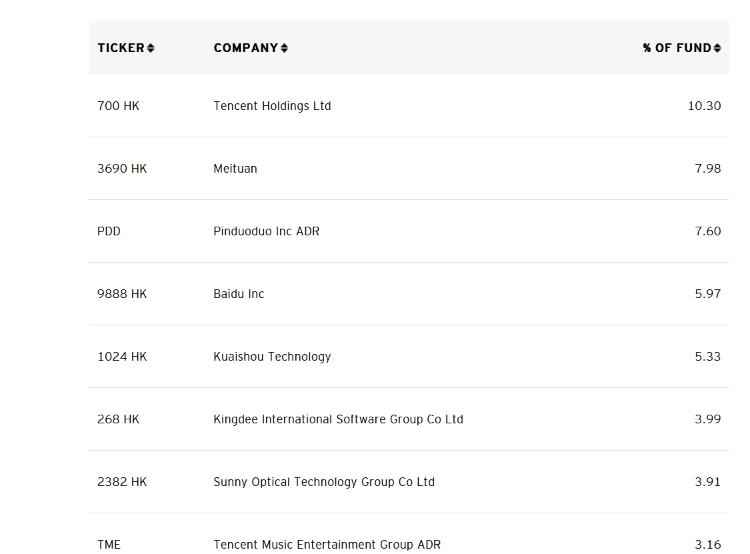750x554 pixels.
Task: Select ticker cell 700 HK
Action: click(x=118, y=106)
